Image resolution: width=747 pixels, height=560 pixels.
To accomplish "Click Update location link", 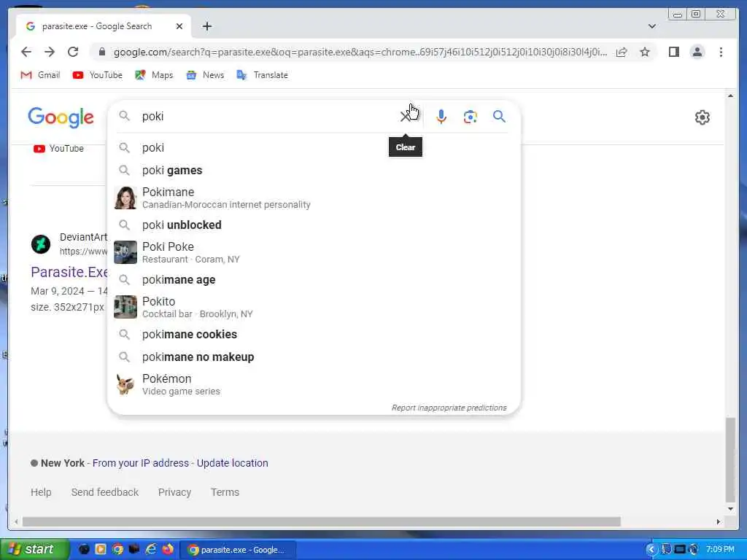I will pos(233,463).
